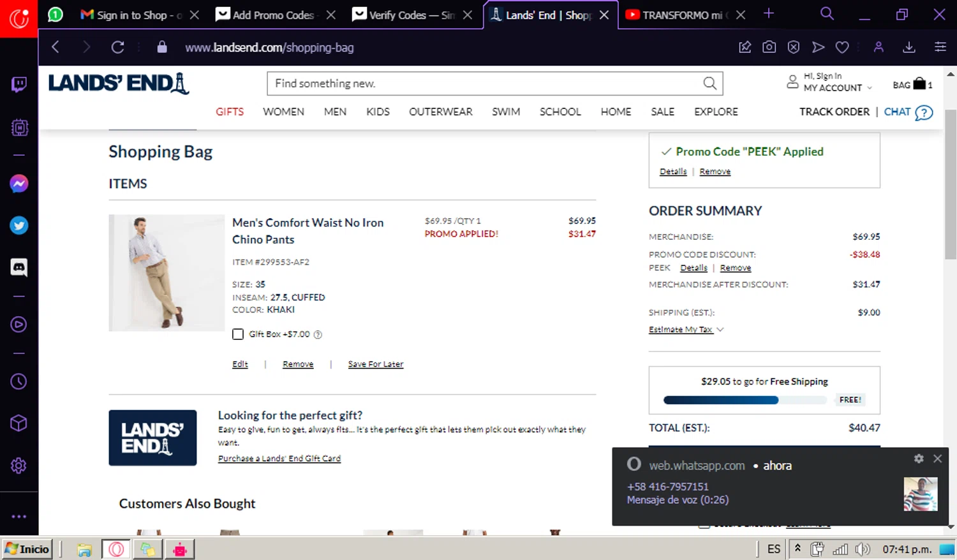Image resolution: width=957 pixels, height=560 pixels.
Task: Open the OUTERWEAR menu
Action: coord(441,112)
